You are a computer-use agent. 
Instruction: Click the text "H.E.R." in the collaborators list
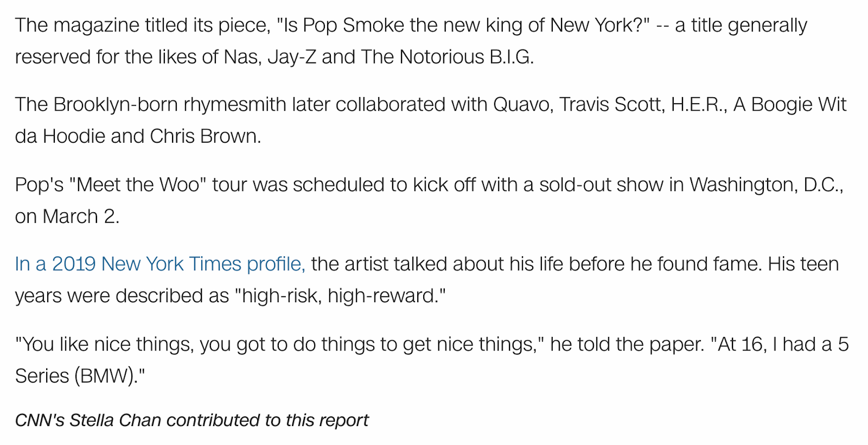click(x=699, y=105)
